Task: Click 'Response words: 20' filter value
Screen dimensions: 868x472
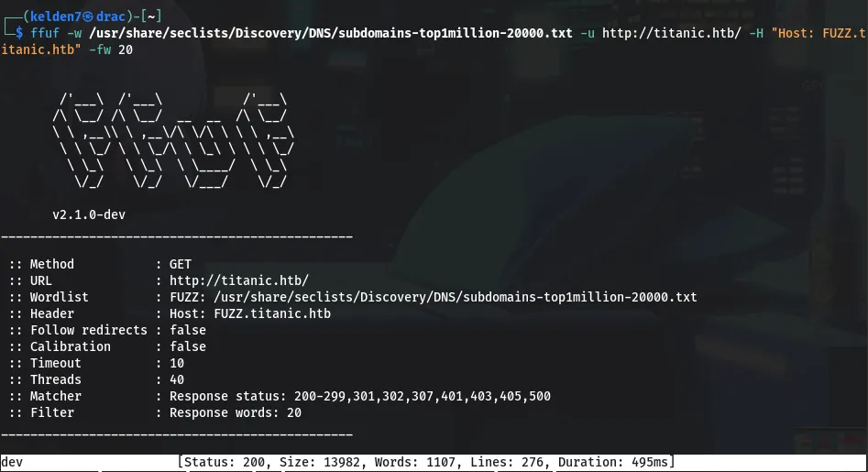Action: point(236,412)
